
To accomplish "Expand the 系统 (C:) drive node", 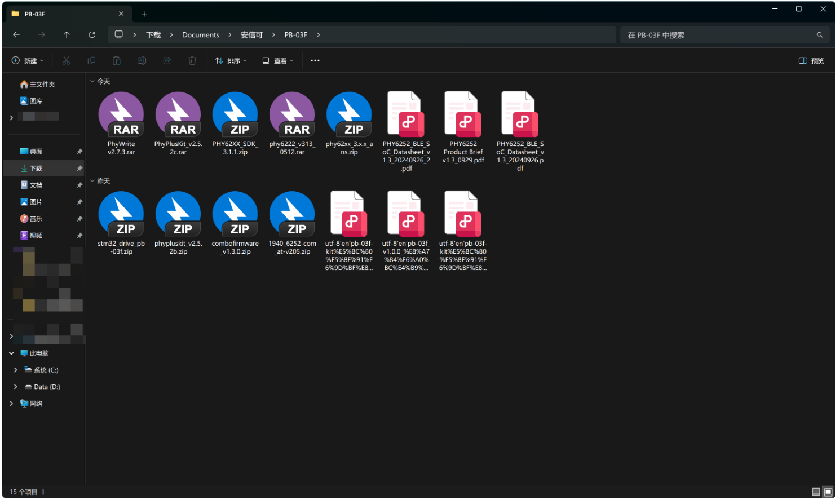I will pyautogui.click(x=15, y=370).
